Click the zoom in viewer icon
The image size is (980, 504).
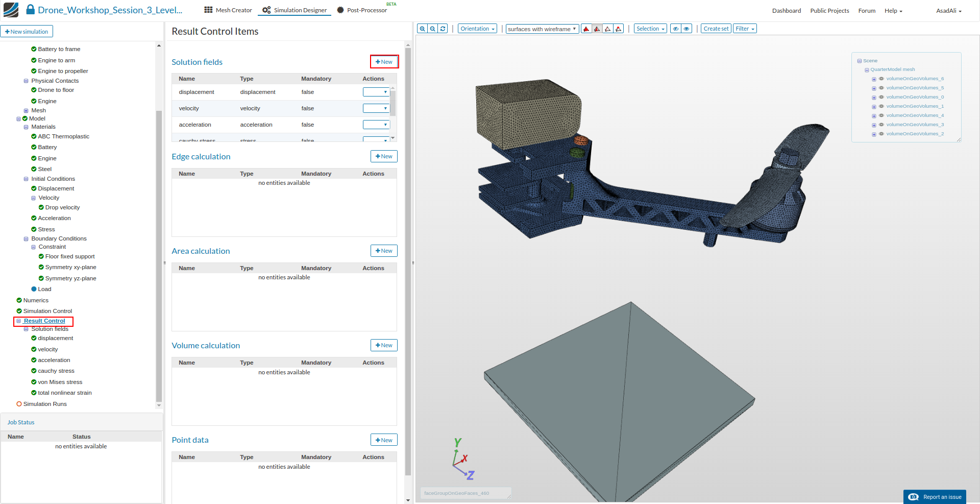point(422,29)
